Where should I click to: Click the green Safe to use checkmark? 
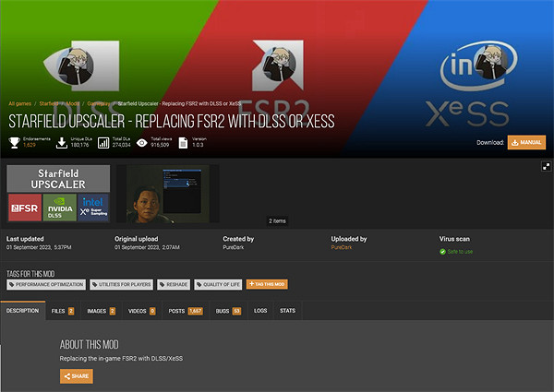click(x=443, y=251)
